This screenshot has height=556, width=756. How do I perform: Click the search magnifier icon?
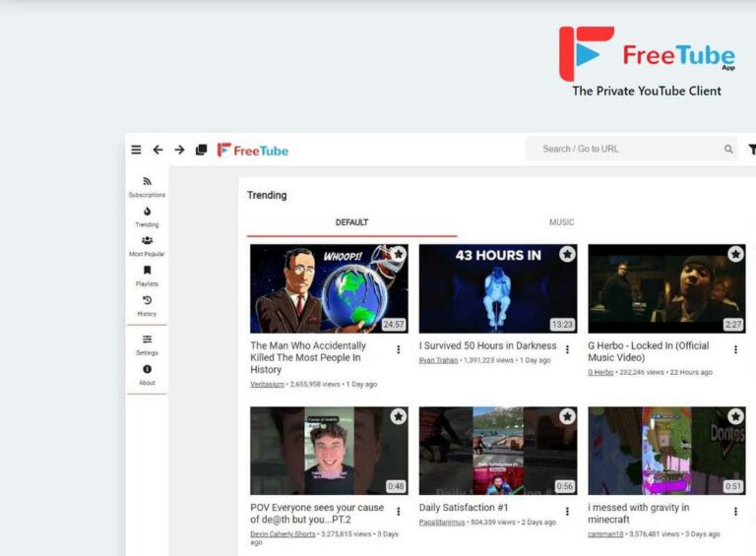[728, 150]
